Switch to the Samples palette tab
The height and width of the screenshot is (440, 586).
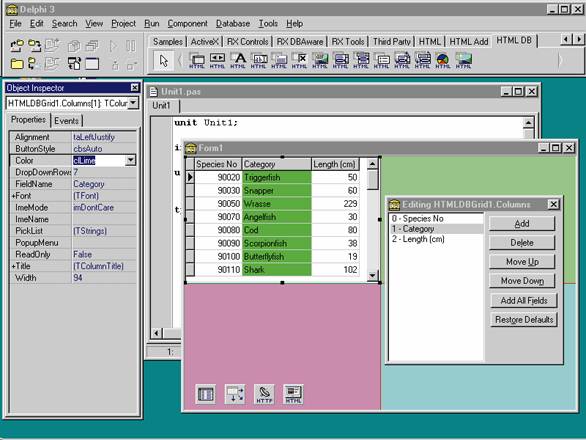click(167, 41)
